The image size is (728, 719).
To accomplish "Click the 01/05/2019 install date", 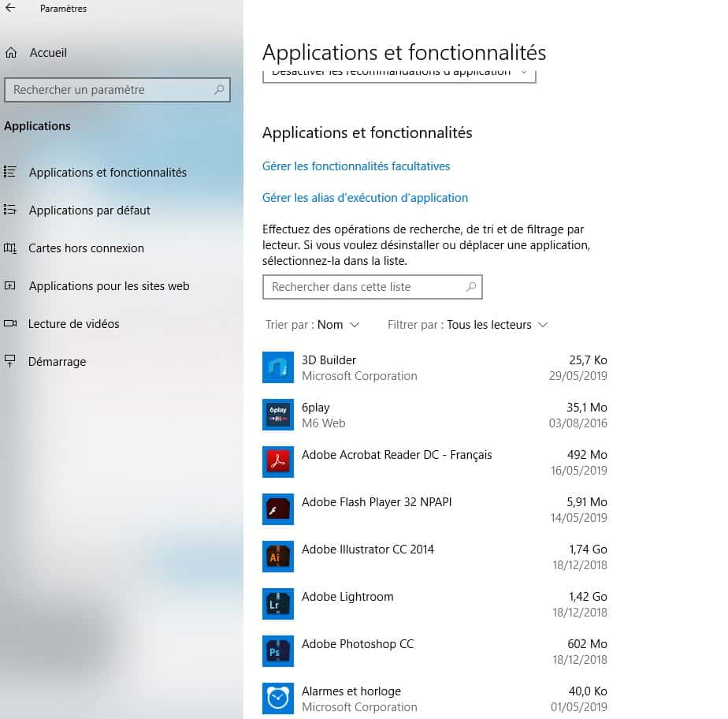I will (x=579, y=707).
